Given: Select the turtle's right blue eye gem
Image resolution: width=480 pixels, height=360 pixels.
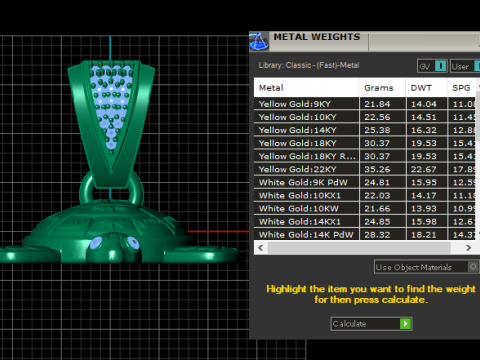Looking at the screenshot, I should pos(133,243).
